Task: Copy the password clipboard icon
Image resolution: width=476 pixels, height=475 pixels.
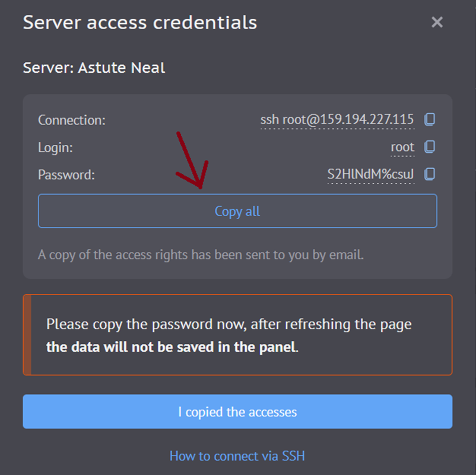Action: point(429,174)
